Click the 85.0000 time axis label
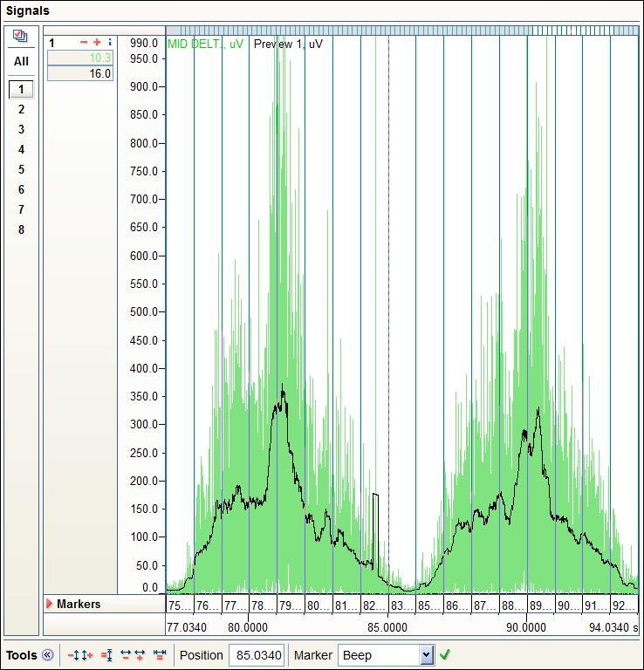The height and width of the screenshot is (670, 644). point(387,627)
